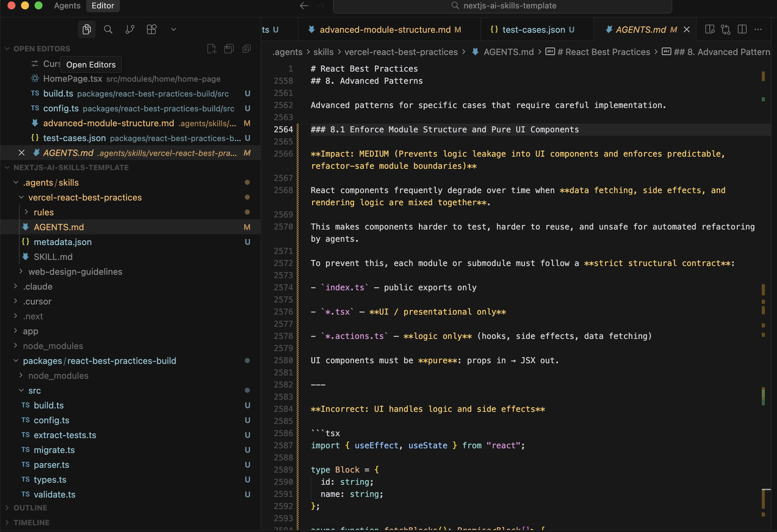777x532 pixels.
Task: Open the advanced-module-structure.md tab
Action: [x=389, y=30]
